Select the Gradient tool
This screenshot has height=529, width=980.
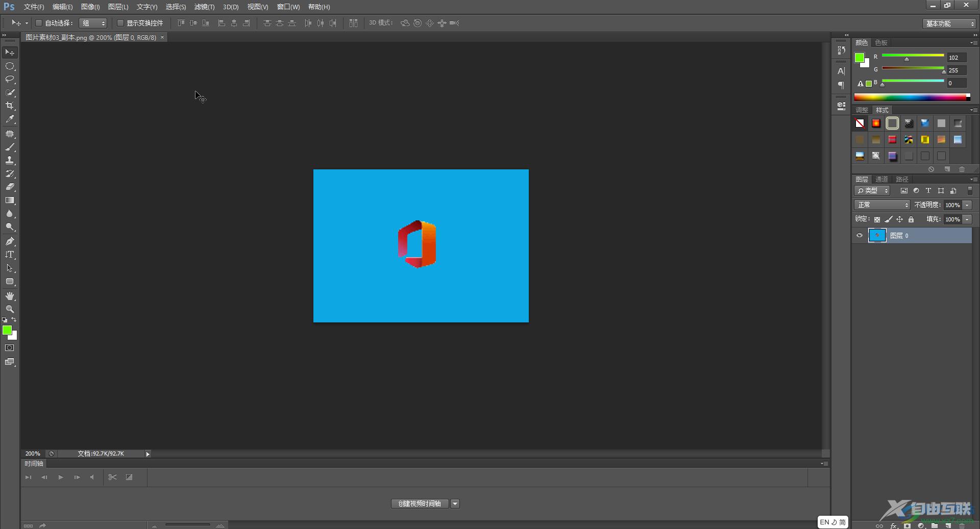10,200
